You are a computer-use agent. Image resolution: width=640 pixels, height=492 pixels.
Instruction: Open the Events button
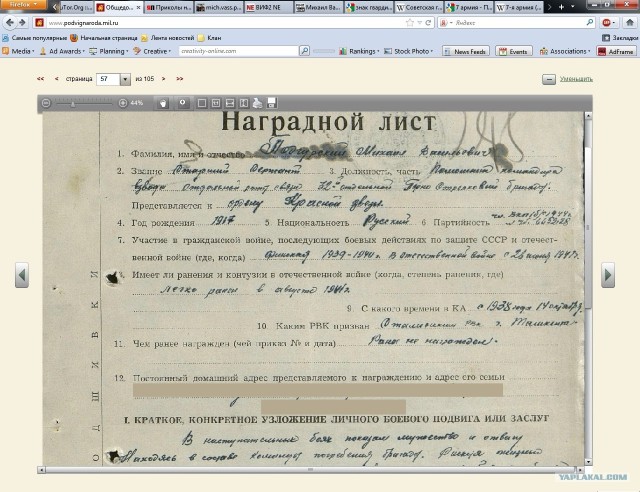pyautogui.click(x=514, y=51)
